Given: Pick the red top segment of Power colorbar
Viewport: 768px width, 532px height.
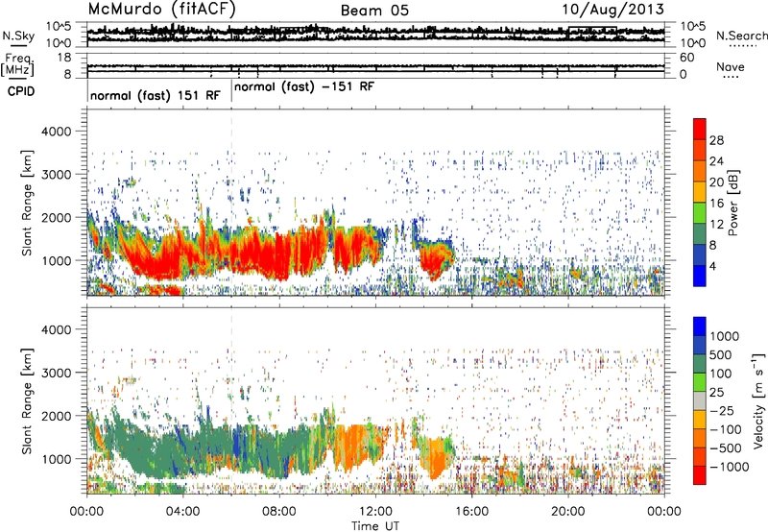Looking at the screenshot, I should click(x=700, y=129).
